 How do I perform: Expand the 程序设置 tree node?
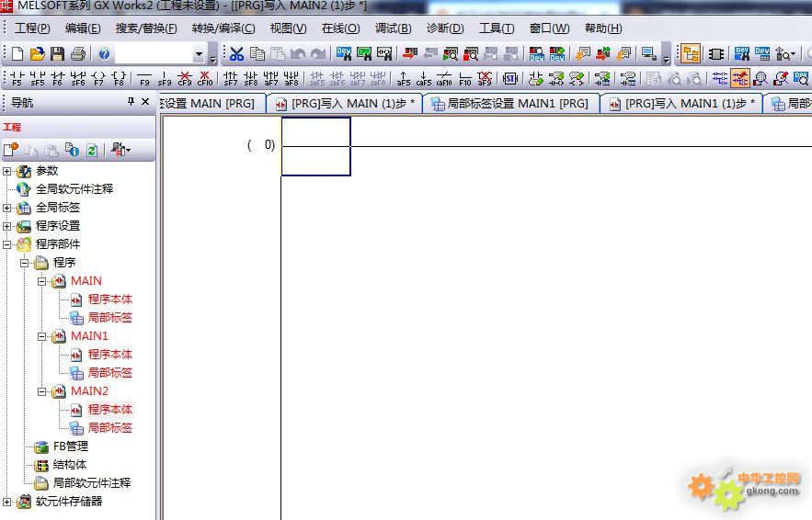6,226
